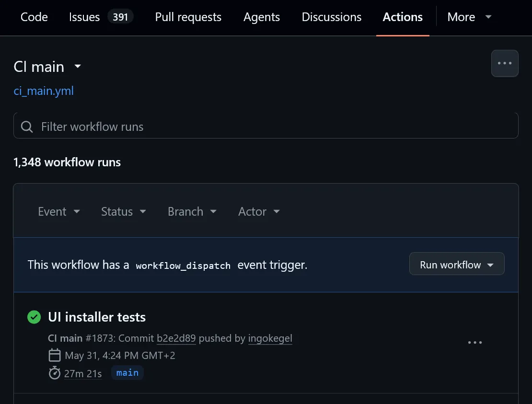Select the Actions tab
532x404 pixels.
click(403, 17)
